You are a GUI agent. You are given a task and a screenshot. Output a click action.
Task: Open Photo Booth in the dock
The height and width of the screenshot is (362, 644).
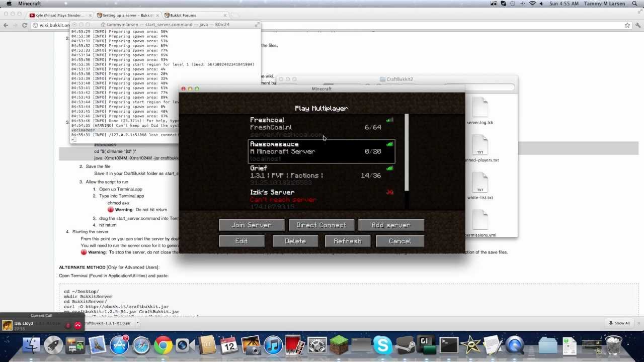pos(295,345)
